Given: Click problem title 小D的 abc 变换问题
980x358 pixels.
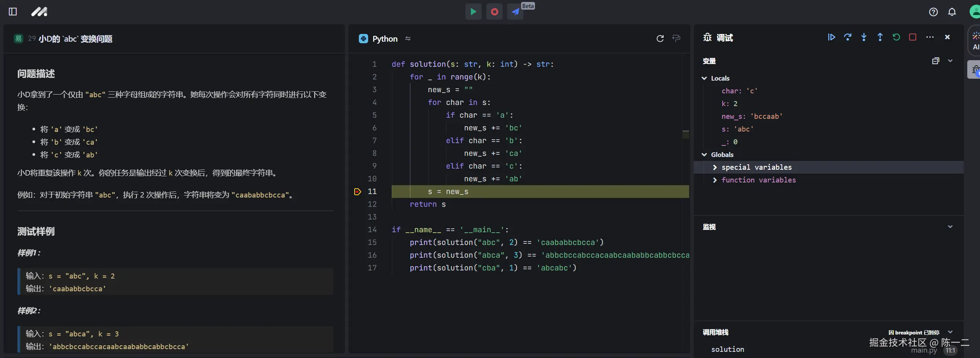Looking at the screenshot, I should pyautogui.click(x=75, y=39).
